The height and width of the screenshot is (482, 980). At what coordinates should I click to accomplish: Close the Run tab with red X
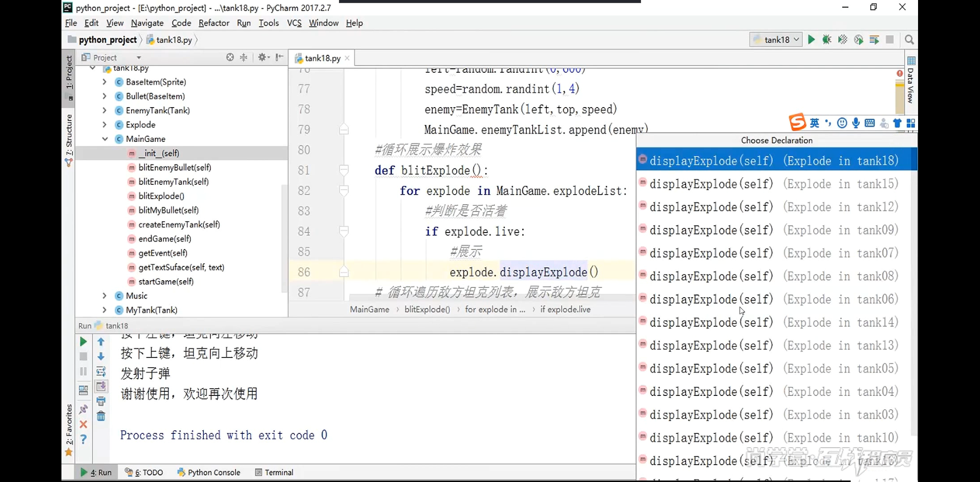point(83,424)
